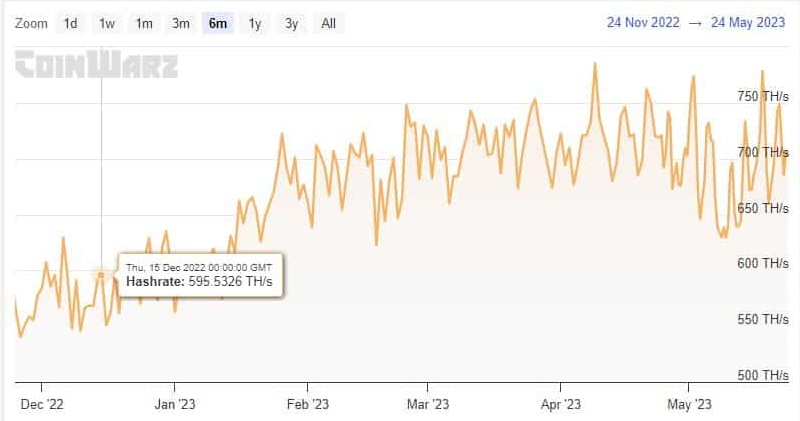Select Feb '23 on the time axis
This screenshot has width=800, height=421.
[x=307, y=404]
